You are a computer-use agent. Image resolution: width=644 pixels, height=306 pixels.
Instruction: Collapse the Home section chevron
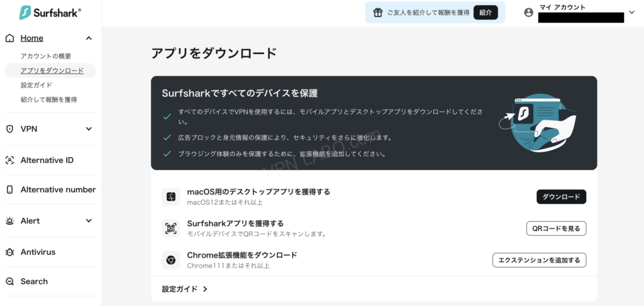[89, 38]
